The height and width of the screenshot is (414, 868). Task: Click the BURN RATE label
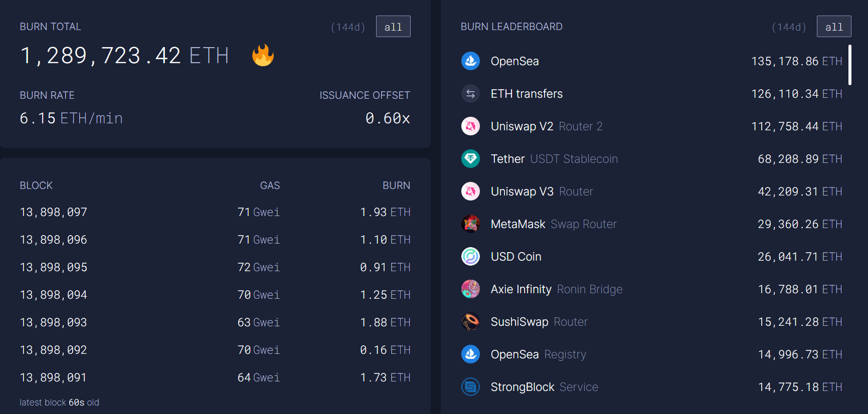pyautogui.click(x=47, y=95)
